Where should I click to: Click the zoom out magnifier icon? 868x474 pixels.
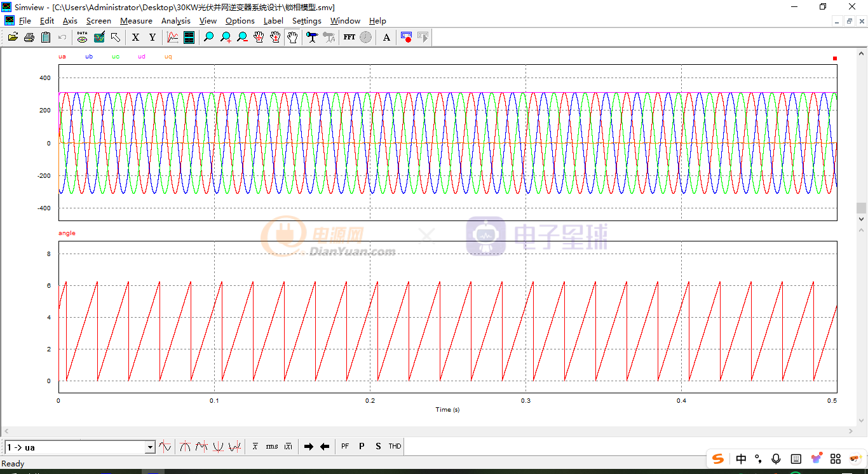click(242, 37)
